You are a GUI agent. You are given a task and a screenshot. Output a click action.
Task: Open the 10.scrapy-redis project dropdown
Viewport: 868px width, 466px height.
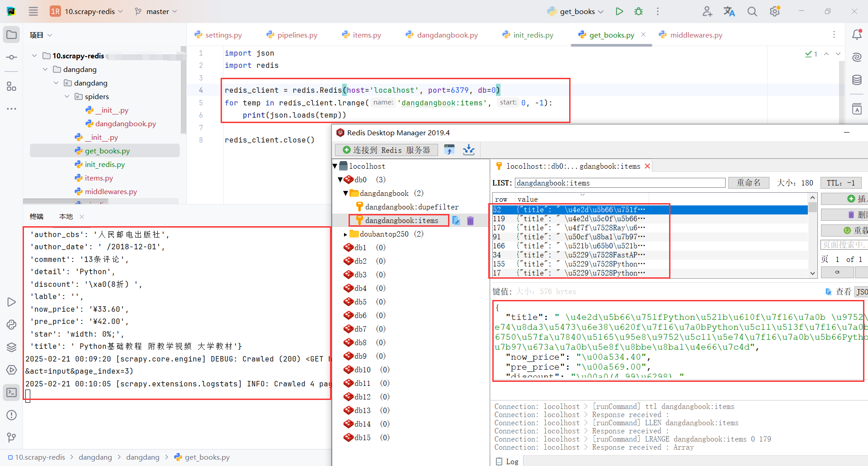click(x=87, y=11)
